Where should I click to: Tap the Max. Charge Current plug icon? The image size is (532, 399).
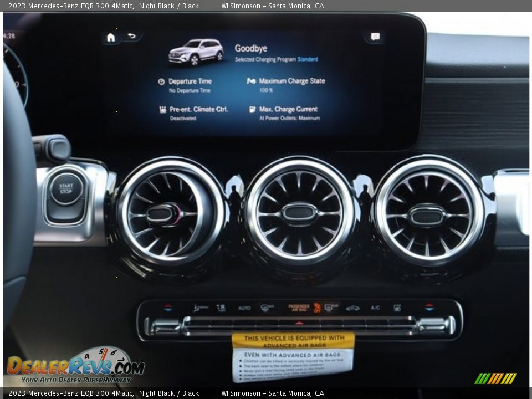252,109
